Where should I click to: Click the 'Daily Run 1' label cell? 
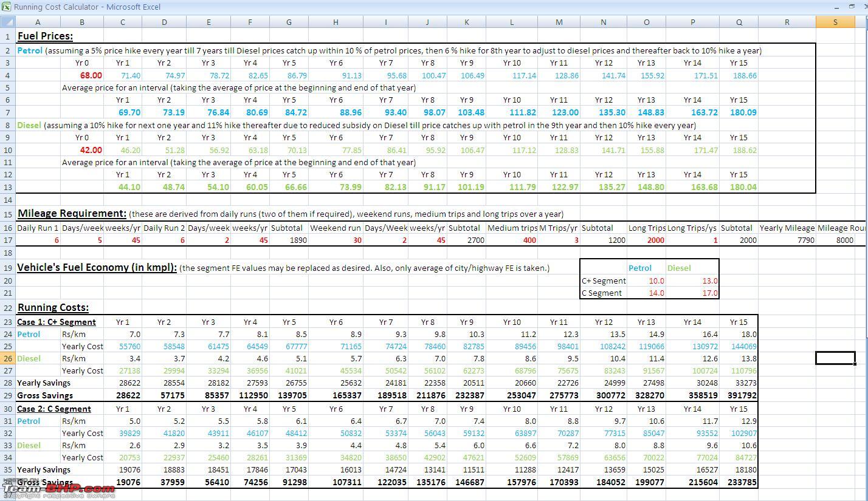click(x=38, y=228)
